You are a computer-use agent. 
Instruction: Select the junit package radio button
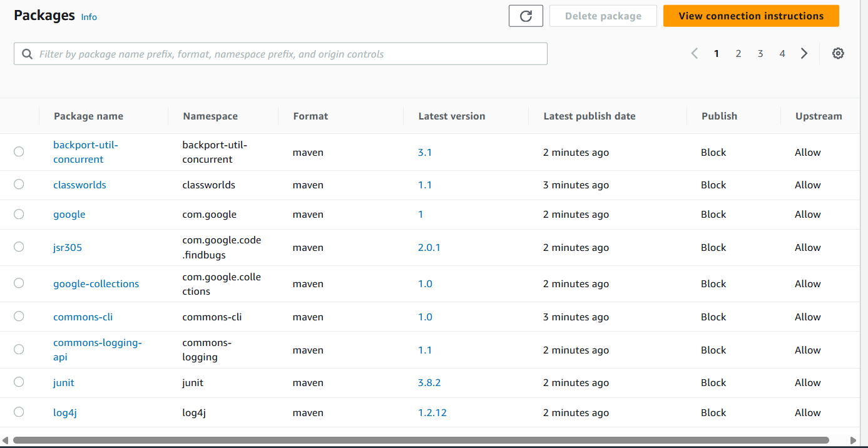(x=19, y=382)
